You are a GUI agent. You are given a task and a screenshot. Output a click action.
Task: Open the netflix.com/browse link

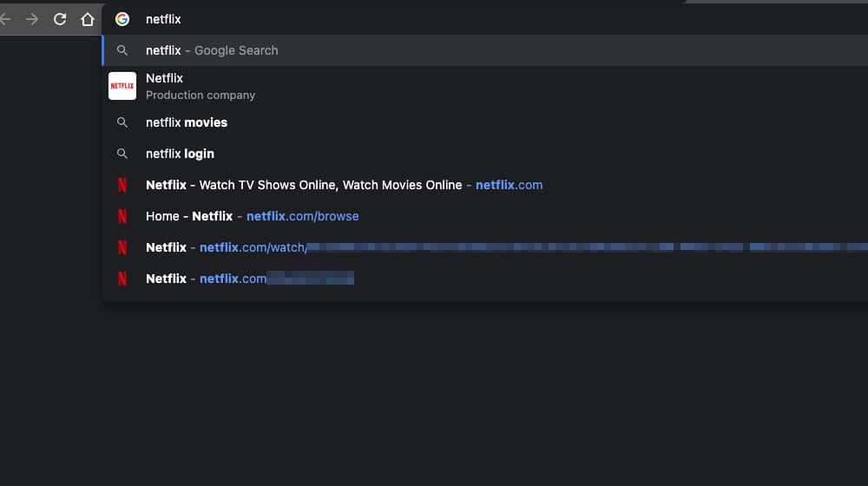[302, 216]
